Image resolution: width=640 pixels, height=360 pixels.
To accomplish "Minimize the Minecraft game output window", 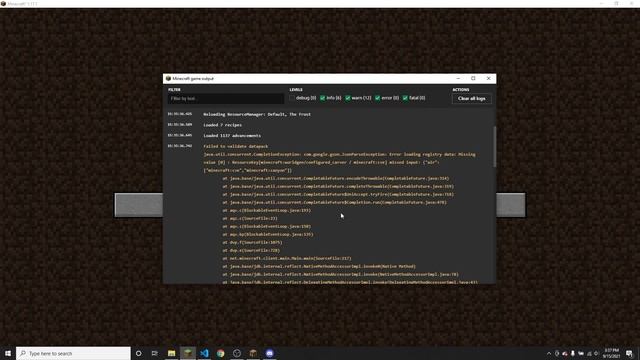I will pyautogui.click(x=458, y=78).
